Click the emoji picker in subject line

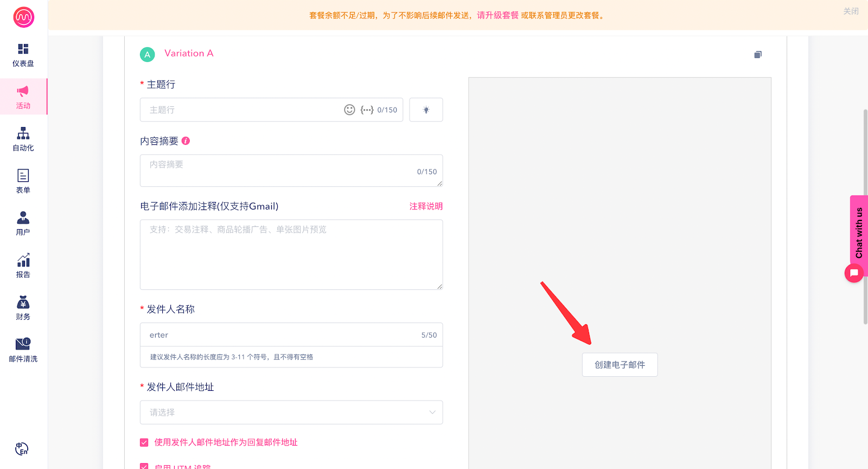(x=349, y=110)
